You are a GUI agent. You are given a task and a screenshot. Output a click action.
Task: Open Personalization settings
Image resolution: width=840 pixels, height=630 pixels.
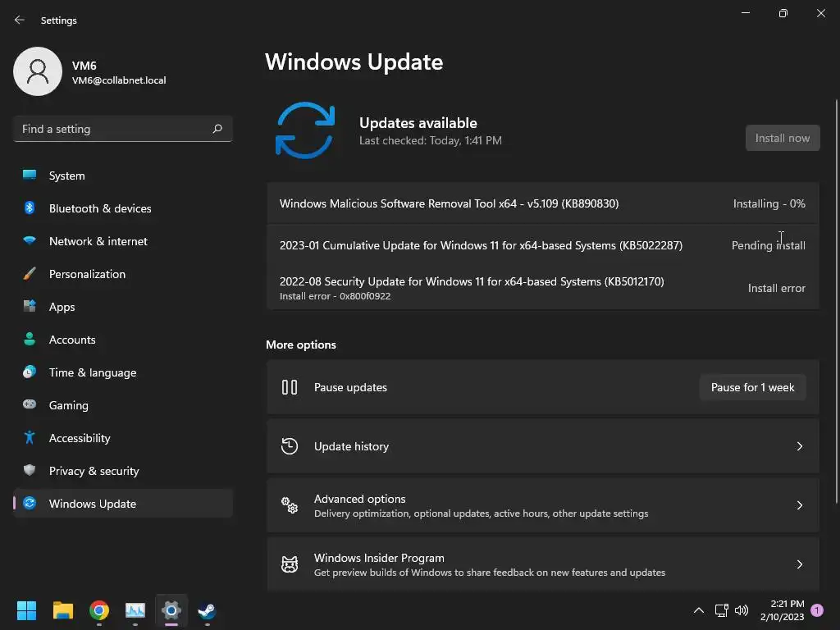coord(123,274)
